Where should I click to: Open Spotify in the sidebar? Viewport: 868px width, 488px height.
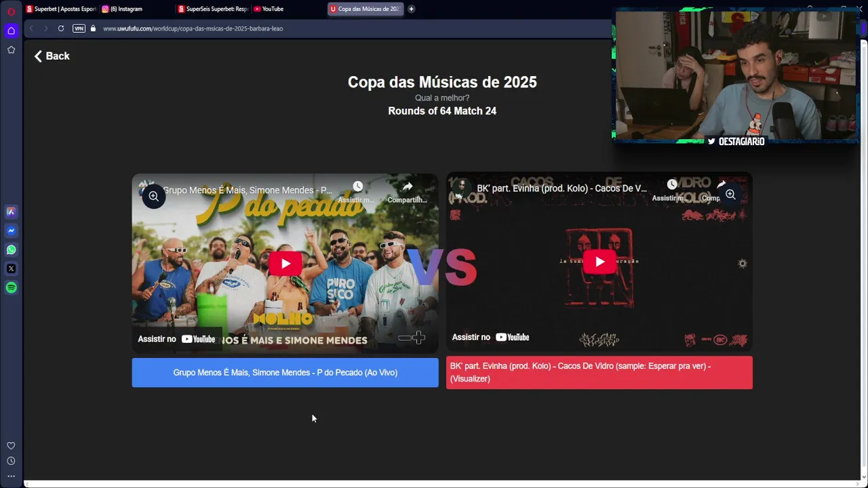click(11, 287)
